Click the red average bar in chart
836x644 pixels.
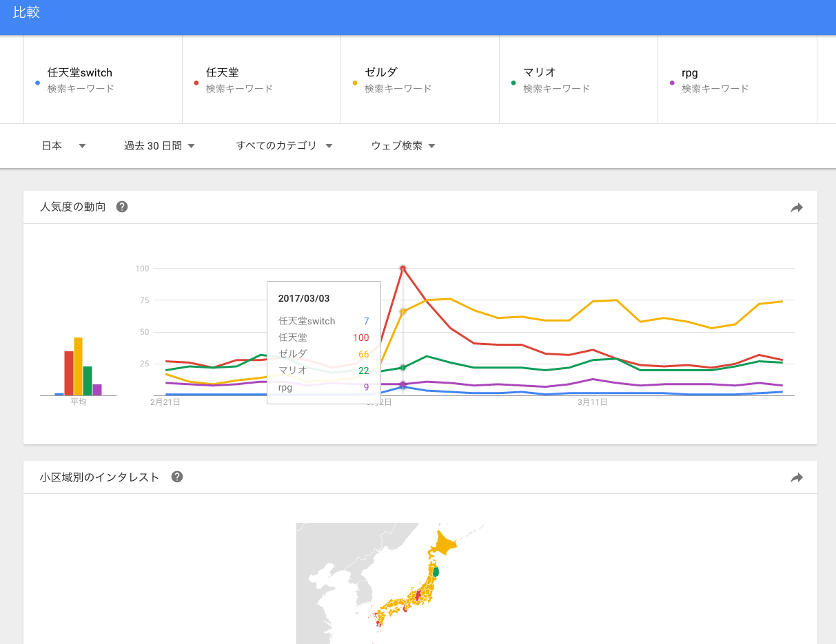click(69, 373)
